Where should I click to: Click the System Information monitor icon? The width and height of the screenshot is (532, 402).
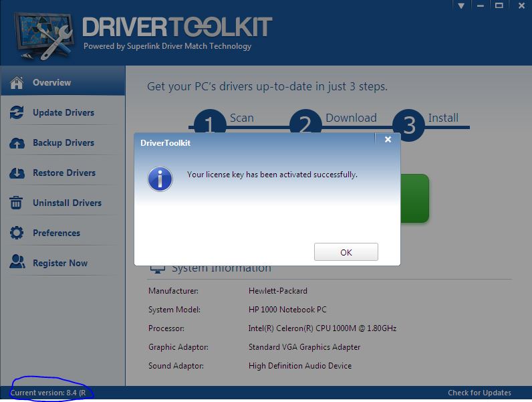(x=158, y=270)
